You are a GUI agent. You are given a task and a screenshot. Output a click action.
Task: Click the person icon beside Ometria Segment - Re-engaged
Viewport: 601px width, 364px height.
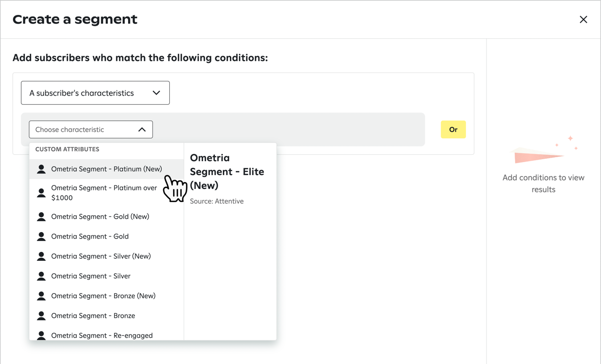(x=42, y=335)
